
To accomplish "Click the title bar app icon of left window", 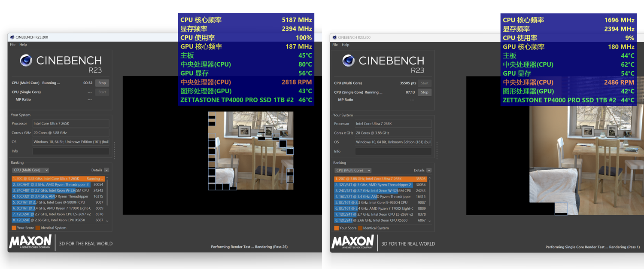I will [x=12, y=37].
